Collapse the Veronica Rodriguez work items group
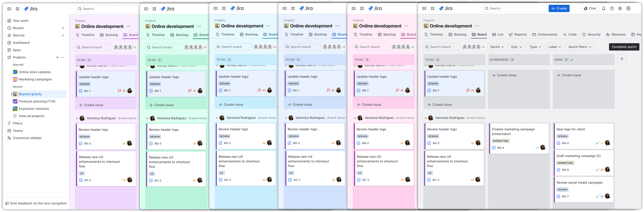Viewport: 644px width, 212px height. pos(426,118)
